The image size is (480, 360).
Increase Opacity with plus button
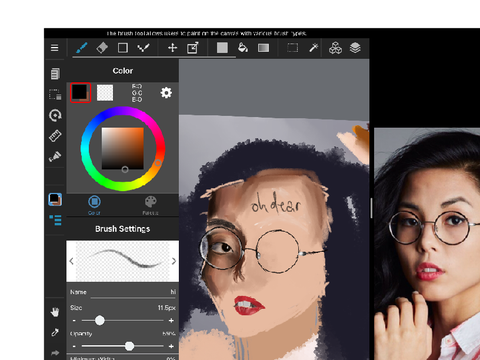(171, 346)
